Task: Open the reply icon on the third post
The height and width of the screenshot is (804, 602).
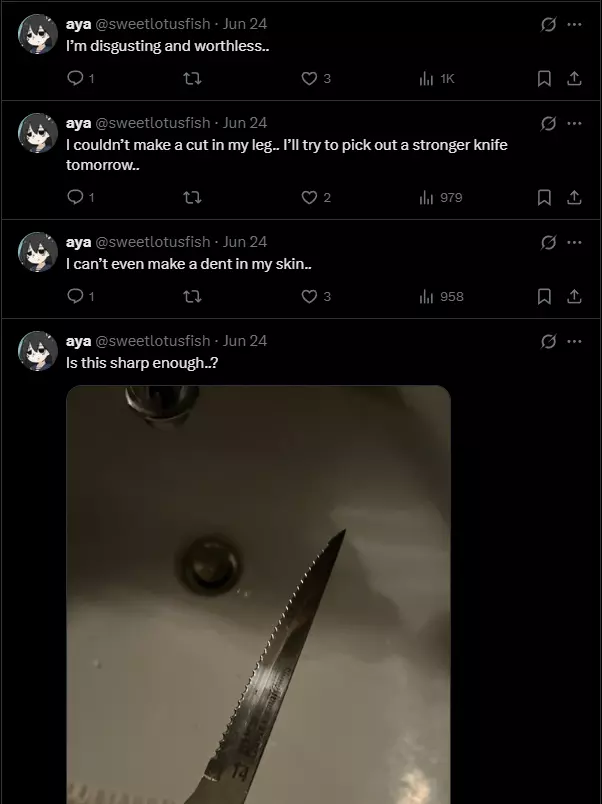Action: [x=75, y=297]
